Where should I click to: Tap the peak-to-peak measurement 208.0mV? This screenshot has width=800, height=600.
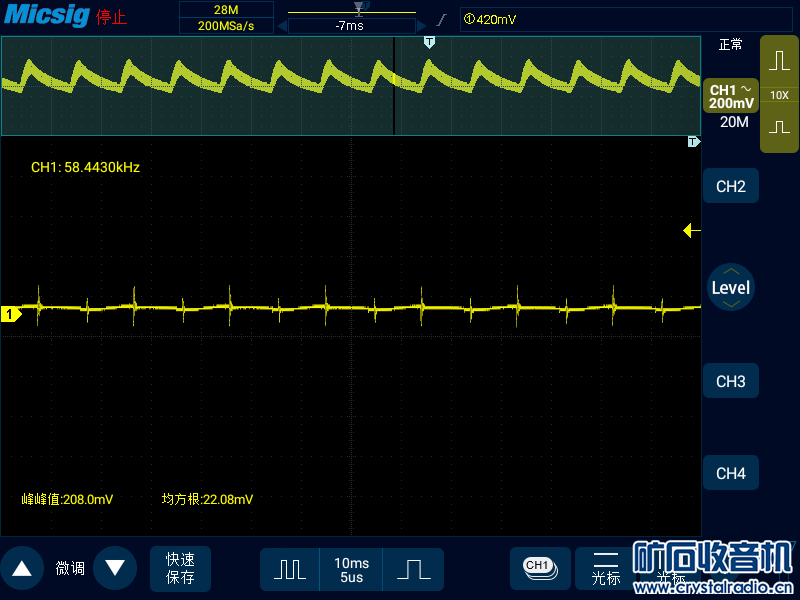coord(67,499)
